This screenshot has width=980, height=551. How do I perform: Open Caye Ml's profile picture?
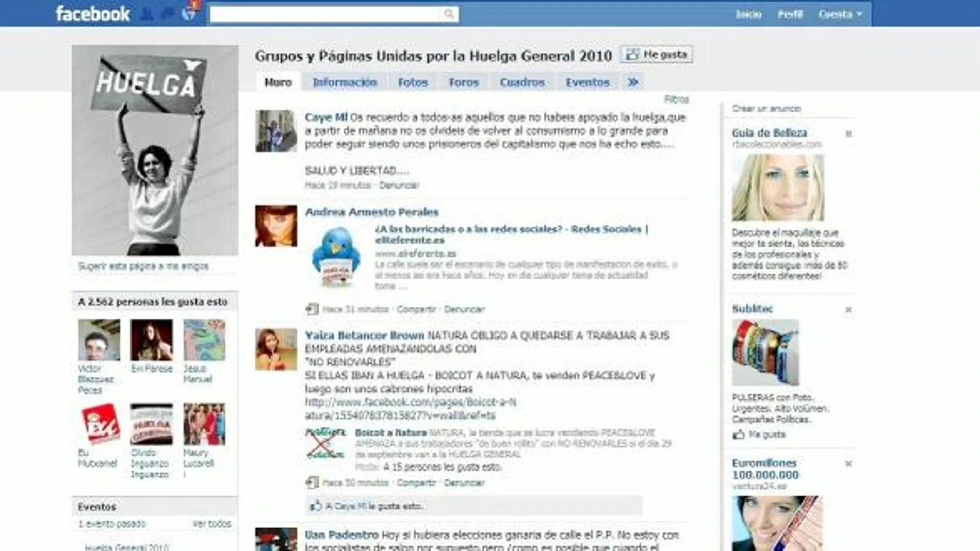click(276, 131)
